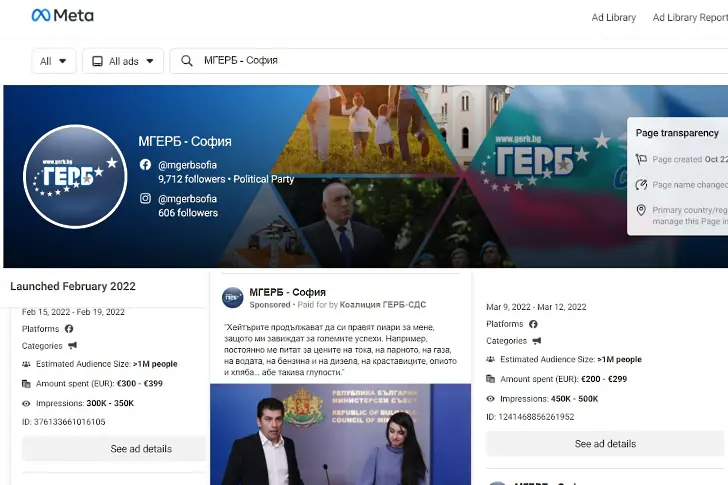Viewport: 728px width, 485px height.
Task: Click impressions eye icon in the 450K - 500K ad
Action: (490, 399)
